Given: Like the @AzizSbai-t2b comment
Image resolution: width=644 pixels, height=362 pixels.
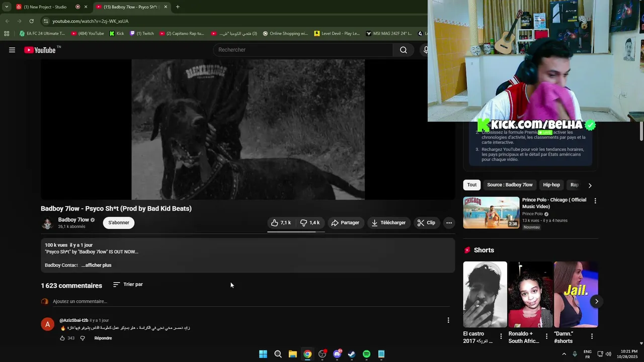Looking at the screenshot, I should [62, 338].
